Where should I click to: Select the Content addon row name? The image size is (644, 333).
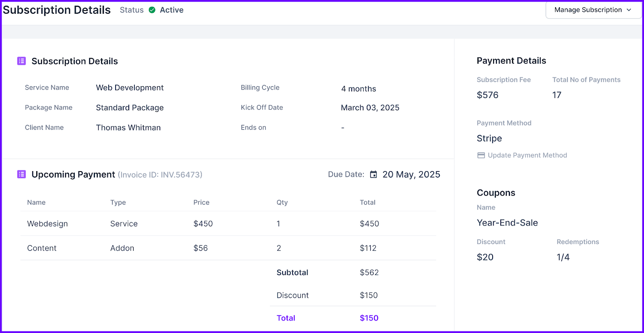42,248
